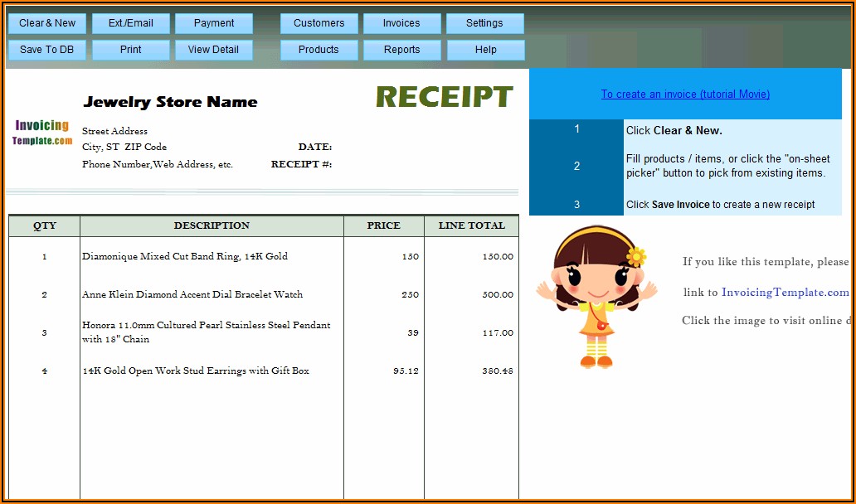Open the Customers list
856x504 pixels.
pos(319,23)
